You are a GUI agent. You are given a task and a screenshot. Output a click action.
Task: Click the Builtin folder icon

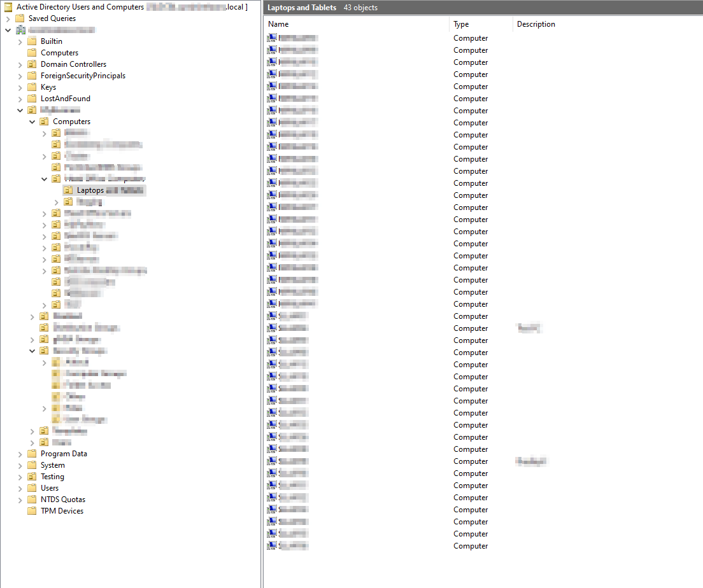32,41
